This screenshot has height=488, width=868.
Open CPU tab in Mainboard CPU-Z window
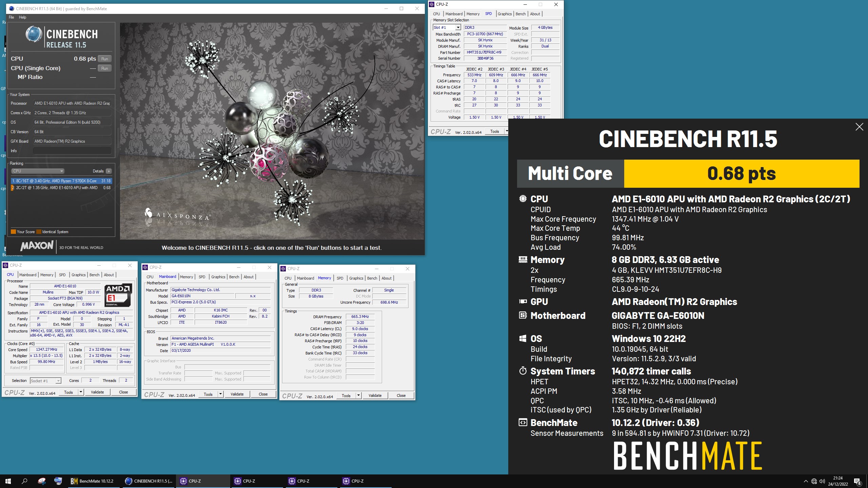pyautogui.click(x=150, y=277)
